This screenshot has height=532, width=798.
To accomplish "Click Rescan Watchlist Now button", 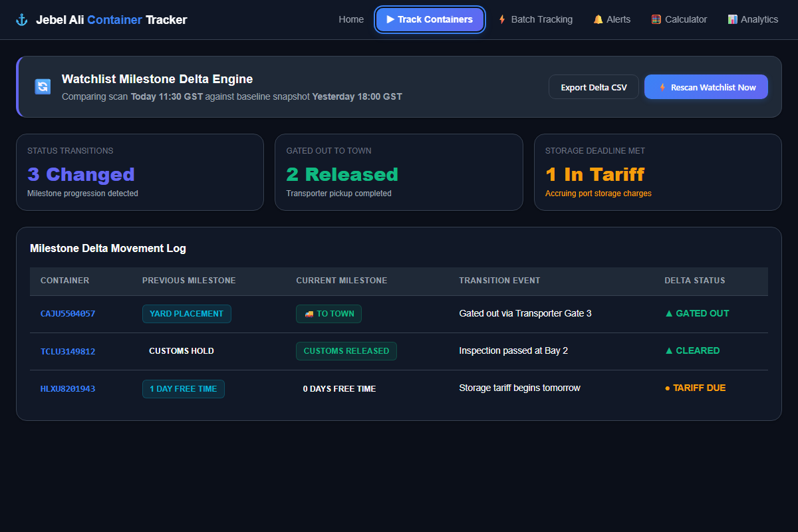I will (x=706, y=87).
